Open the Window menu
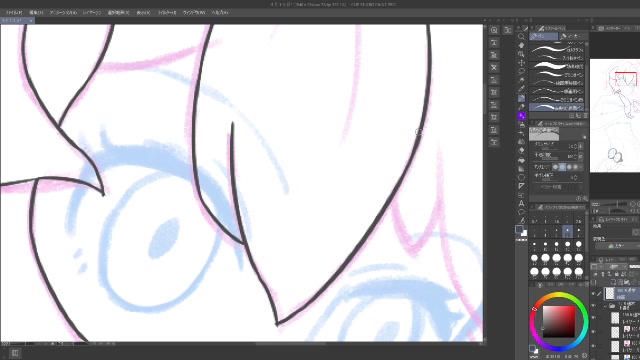Screen dimensions: 640x360 coord(194,13)
